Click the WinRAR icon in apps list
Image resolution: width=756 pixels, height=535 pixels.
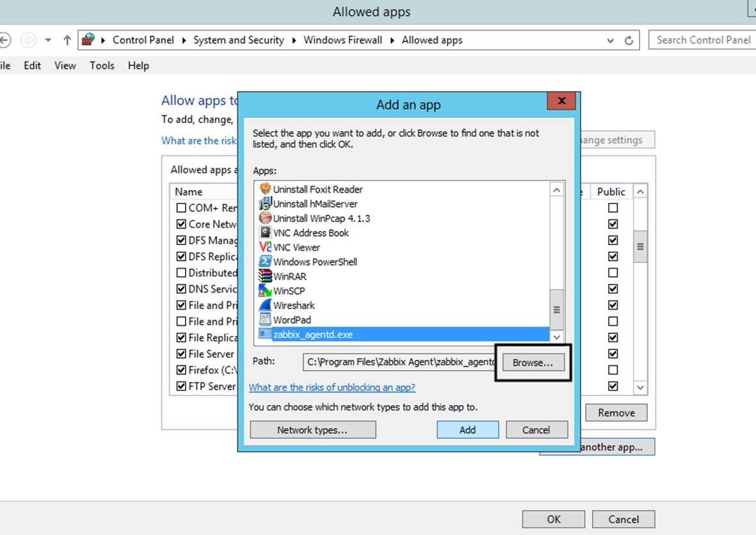tap(265, 276)
